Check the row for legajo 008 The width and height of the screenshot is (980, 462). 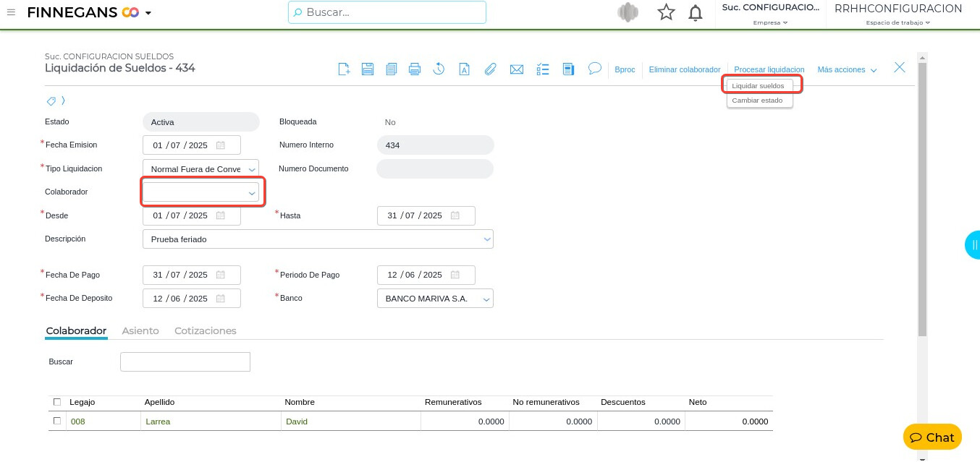(57, 421)
